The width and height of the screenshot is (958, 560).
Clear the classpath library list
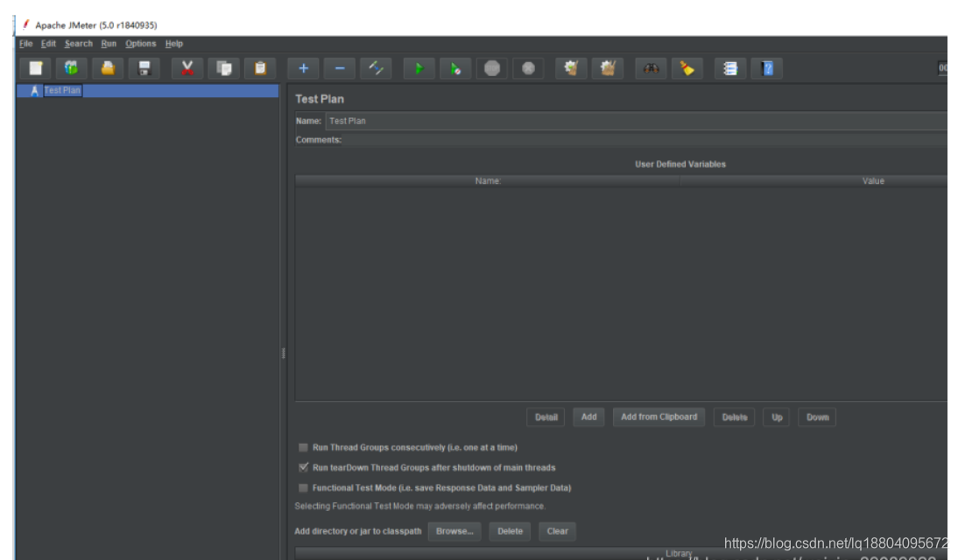coord(557,531)
